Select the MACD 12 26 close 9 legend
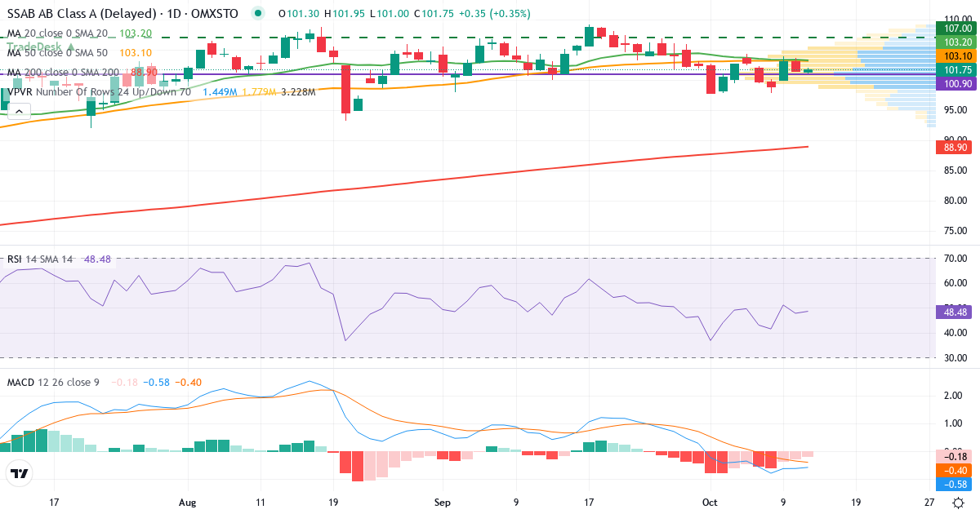 point(53,383)
